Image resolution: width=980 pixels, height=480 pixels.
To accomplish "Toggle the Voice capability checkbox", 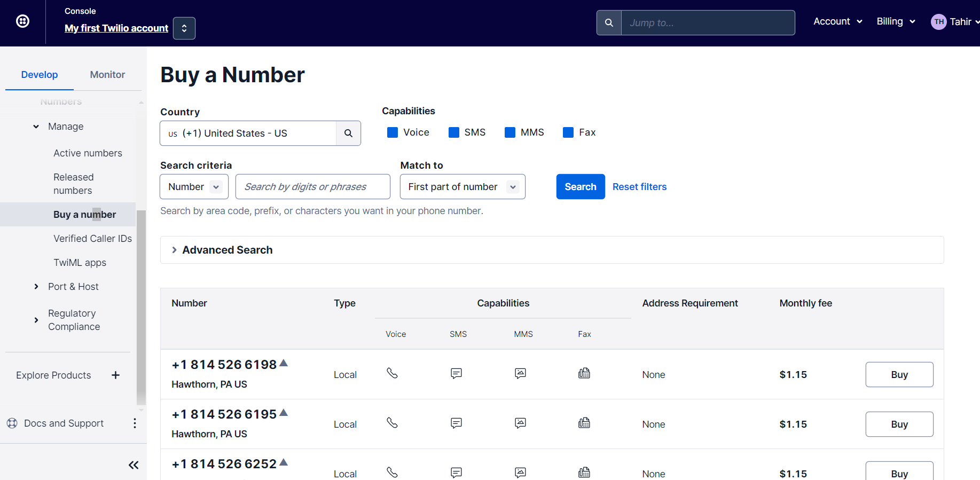I will click(393, 132).
